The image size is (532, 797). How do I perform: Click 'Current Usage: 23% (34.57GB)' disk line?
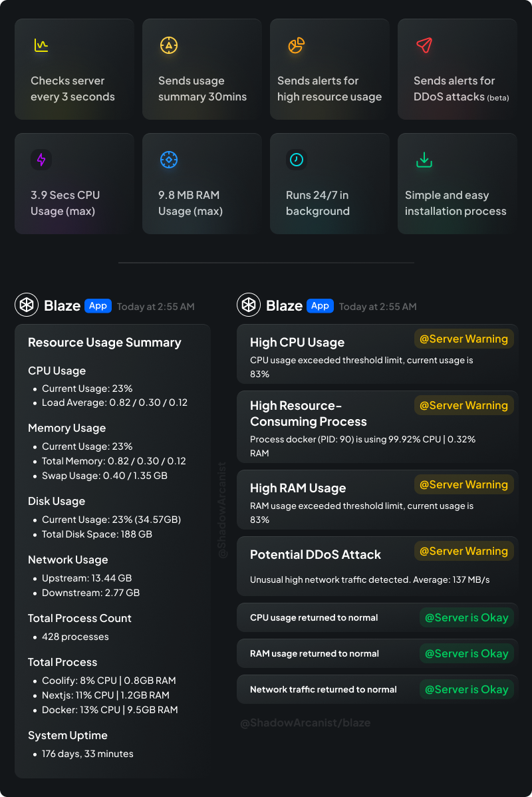point(111,520)
